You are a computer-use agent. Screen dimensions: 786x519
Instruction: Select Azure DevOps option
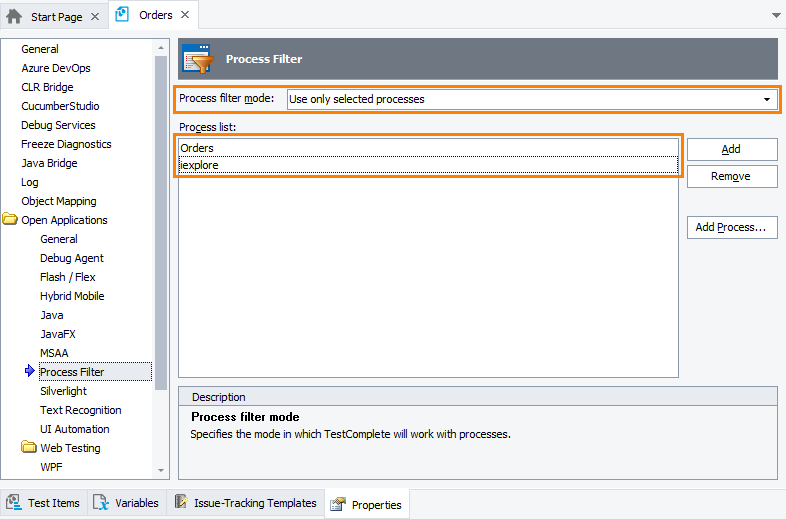(56, 68)
